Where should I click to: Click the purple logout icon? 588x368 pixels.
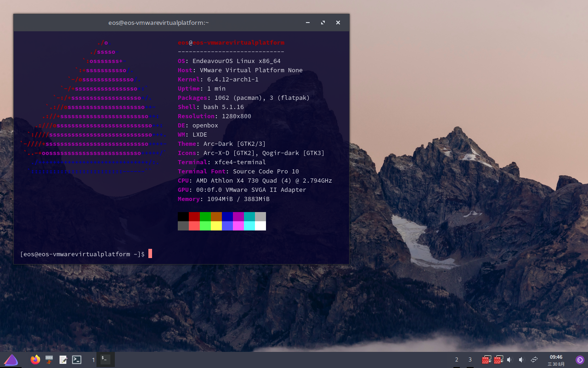pyautogui.click(x=580, y=360)
